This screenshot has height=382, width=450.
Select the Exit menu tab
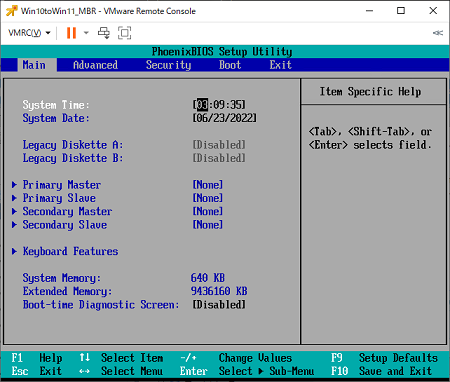tap(281, 65)
